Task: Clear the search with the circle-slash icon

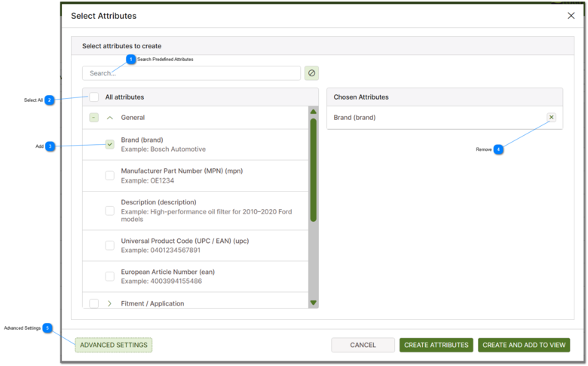Action: click(311, 73)
